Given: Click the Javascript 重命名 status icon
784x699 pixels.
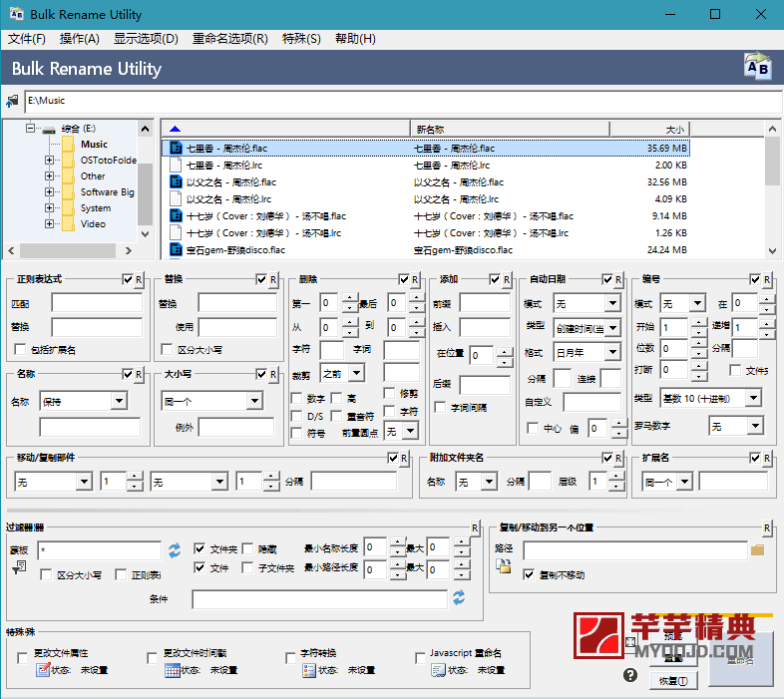Looking at the screenshot, I should (439, 670).
